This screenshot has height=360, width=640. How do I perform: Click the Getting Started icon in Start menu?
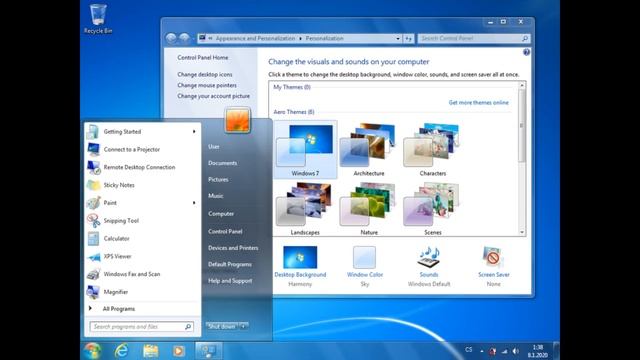pos(93,131)
